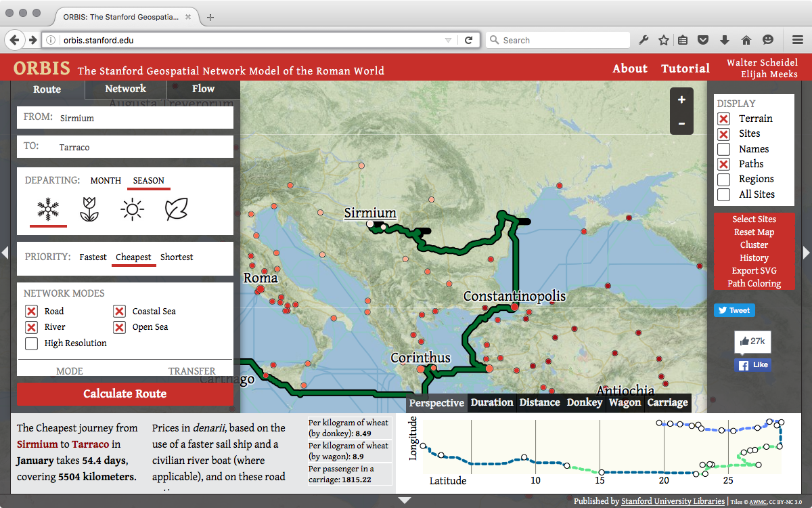Screen dimensions: 812x508
Task: Choose SEASON departing option
Action: (149, 181)
